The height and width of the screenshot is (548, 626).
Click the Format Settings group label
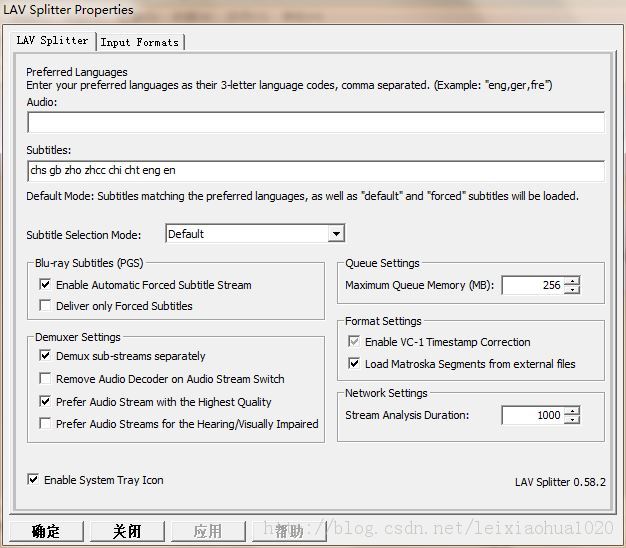pos(383,321)
